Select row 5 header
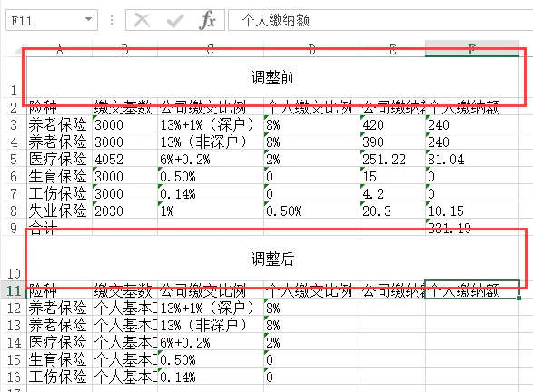Viewport: 533px width, 392px height. point(14,159)
